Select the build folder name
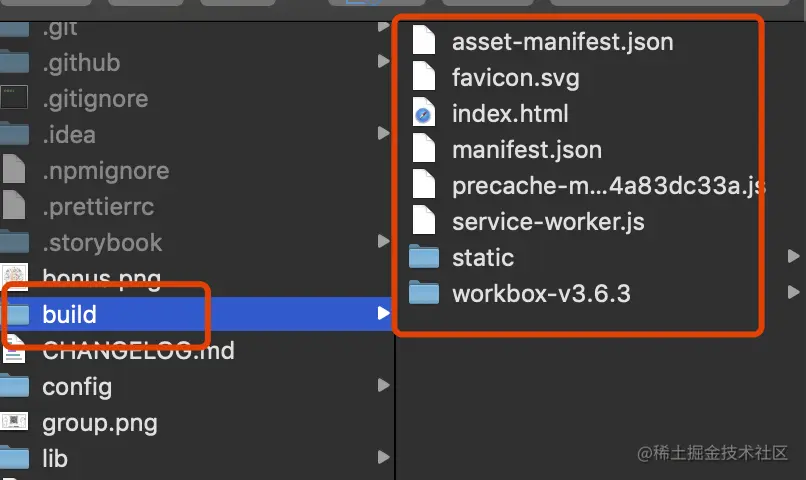This screenshot has height=480, width=806. tap(69, 315)
